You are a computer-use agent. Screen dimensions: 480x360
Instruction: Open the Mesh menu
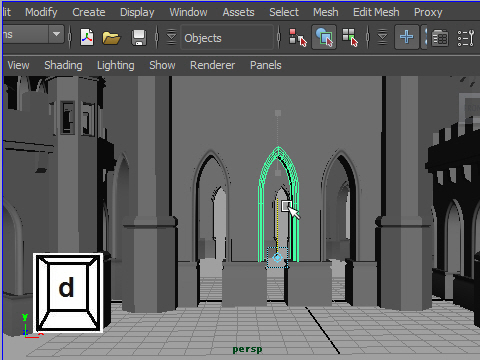pyautogui.click(x=325, y=12)
